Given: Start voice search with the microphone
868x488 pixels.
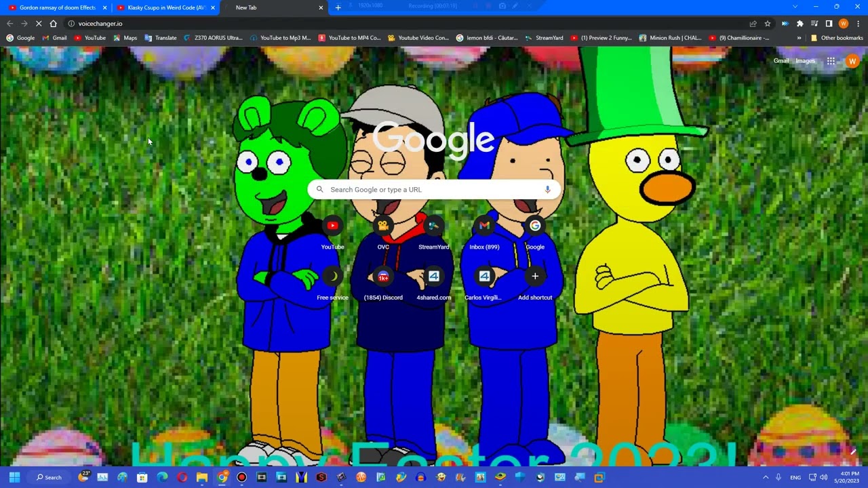Looking at the screenshot, I should tap(547, 190).
